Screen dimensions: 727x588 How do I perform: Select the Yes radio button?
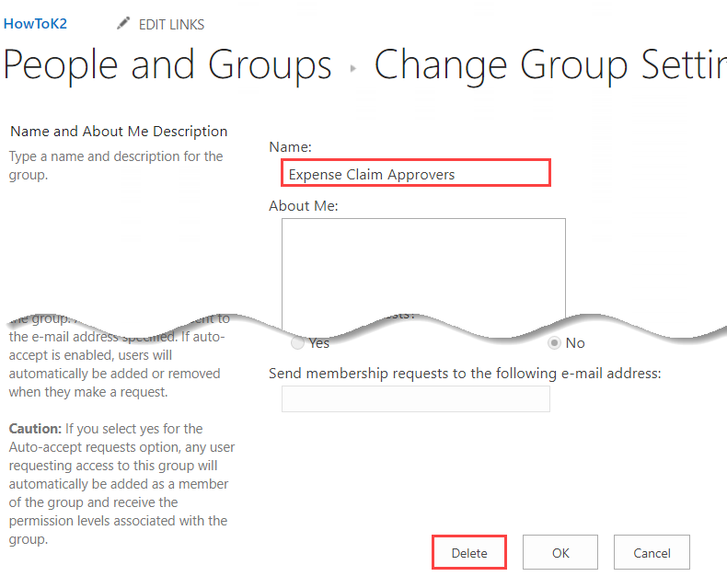[297, 342]
